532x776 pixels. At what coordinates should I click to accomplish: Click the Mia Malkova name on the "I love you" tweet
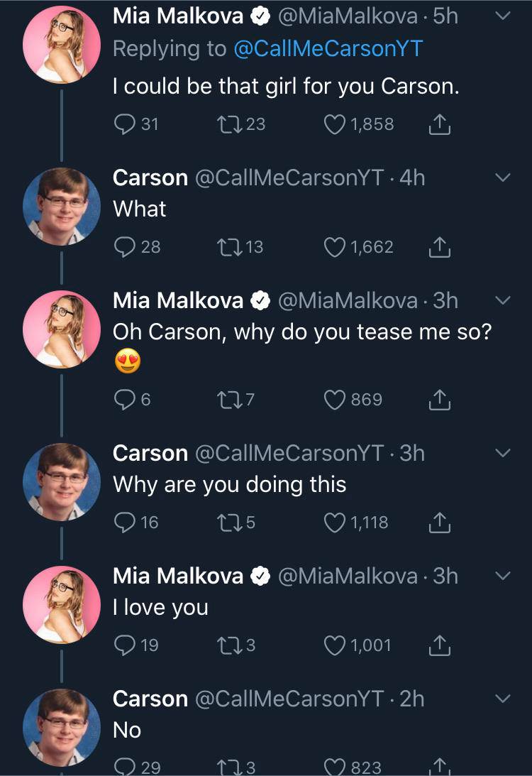coord(178,576)
